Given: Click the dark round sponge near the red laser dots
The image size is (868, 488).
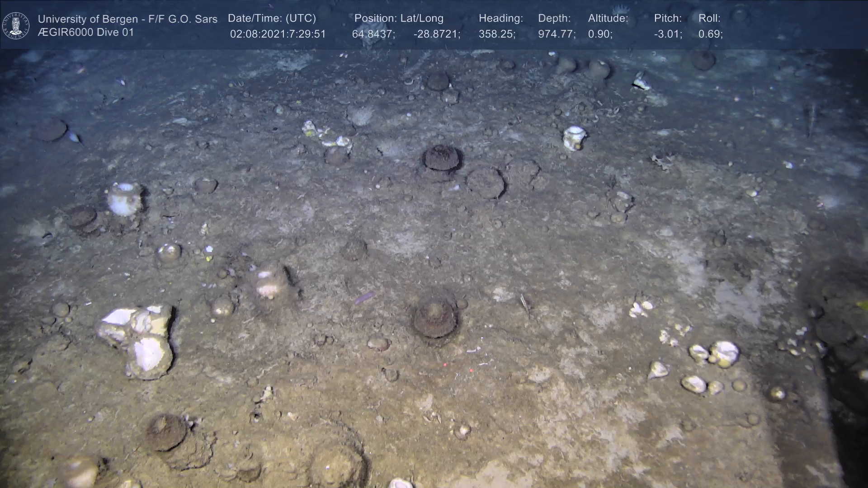Looking at the screenshot, I should coord(434,318).
